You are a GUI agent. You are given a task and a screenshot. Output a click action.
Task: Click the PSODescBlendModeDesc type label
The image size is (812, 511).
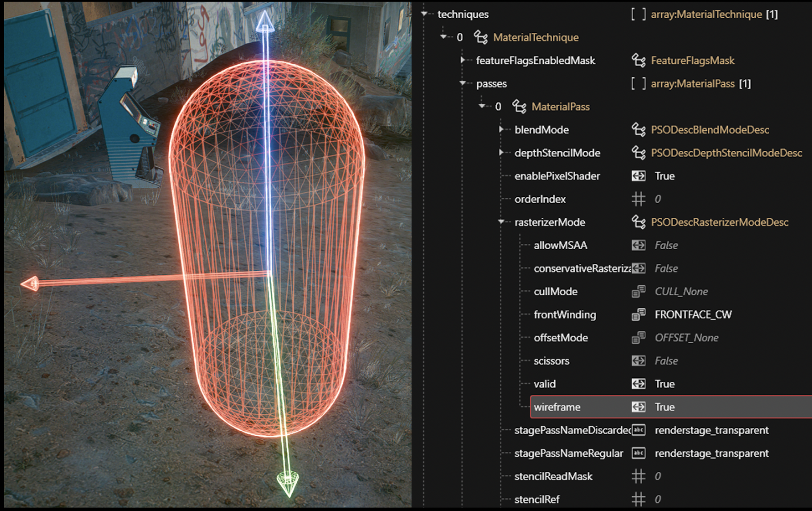(710, 130)
